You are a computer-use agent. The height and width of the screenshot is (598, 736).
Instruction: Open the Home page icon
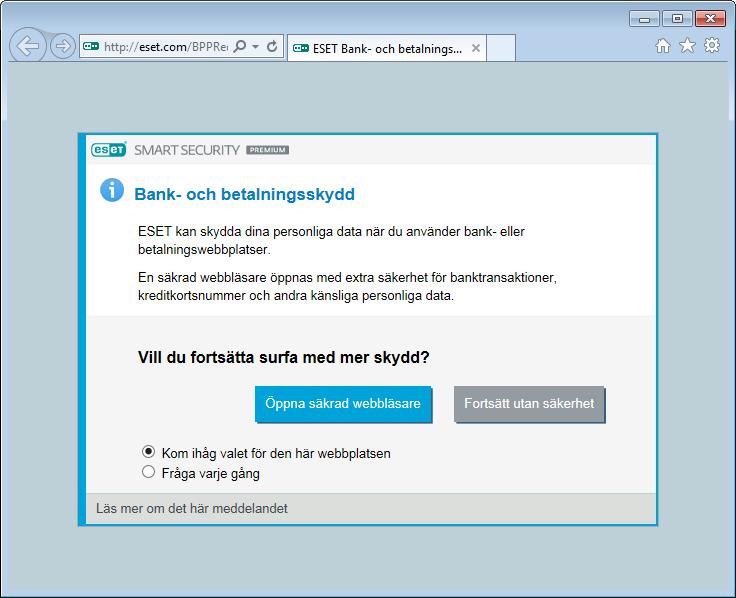663,46
